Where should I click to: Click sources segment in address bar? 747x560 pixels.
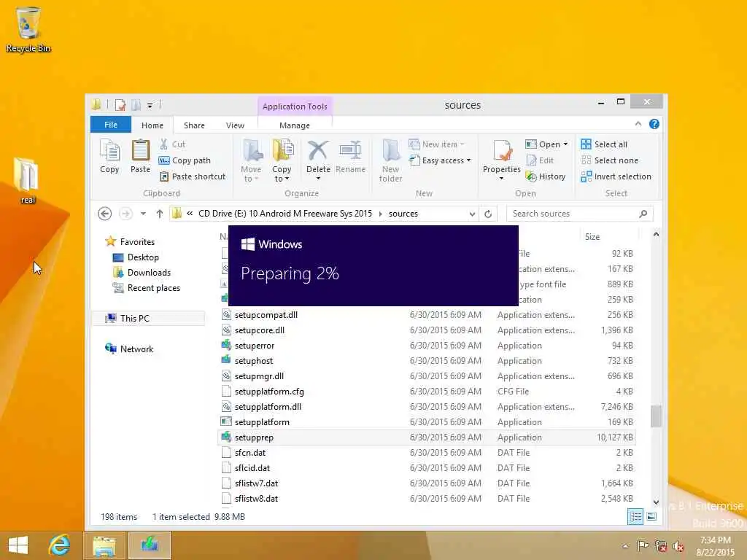(x=403, y=214)
